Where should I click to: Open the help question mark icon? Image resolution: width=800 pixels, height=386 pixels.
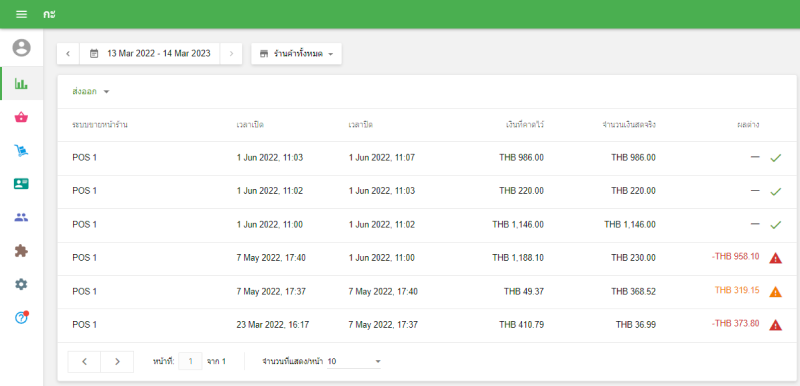(x=21, y=318)
